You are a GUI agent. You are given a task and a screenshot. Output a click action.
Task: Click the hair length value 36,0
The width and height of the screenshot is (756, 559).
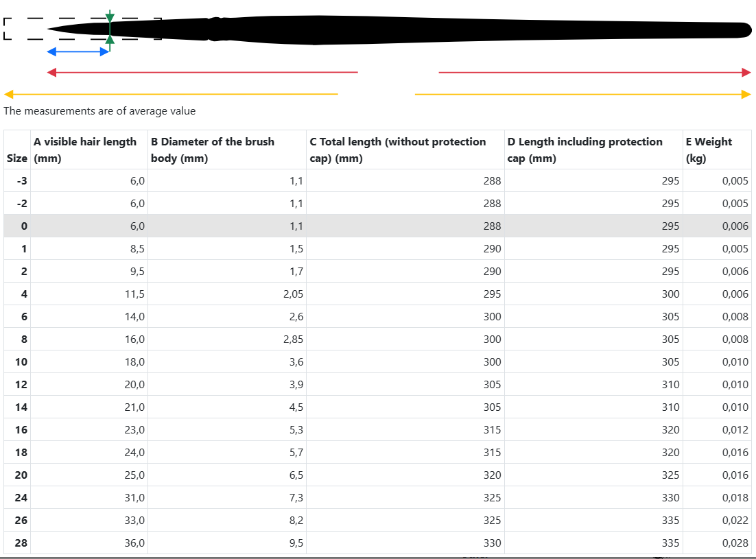point(134,543)
